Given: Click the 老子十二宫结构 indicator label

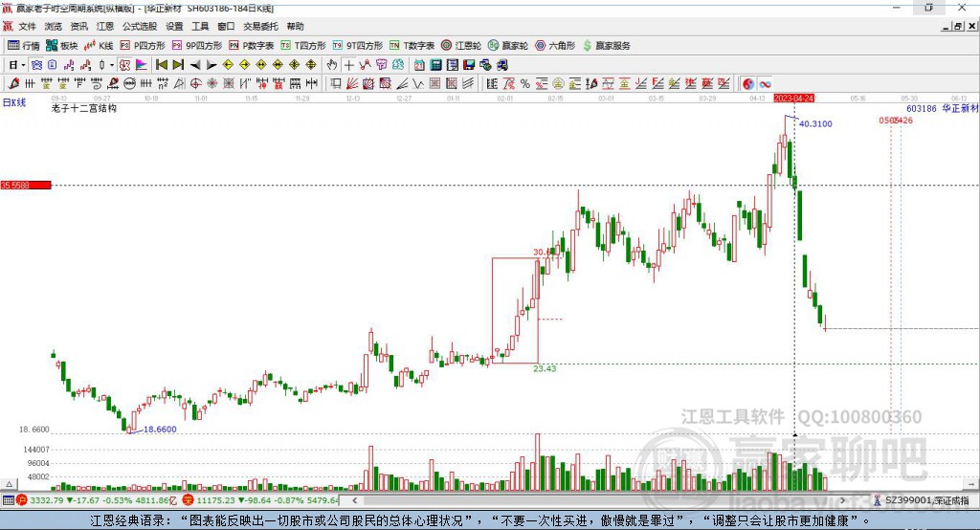Looking at the screenshot, I should point(84,109).
